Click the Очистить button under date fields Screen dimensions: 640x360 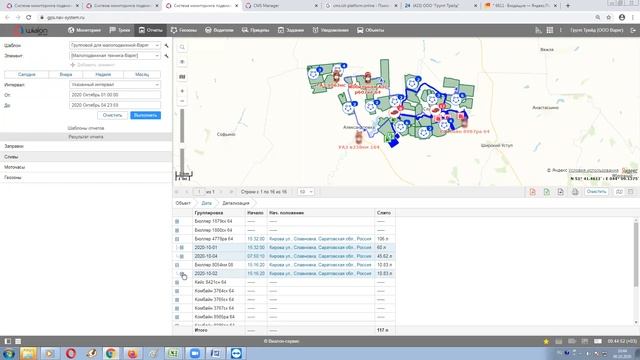click(112, 116)
